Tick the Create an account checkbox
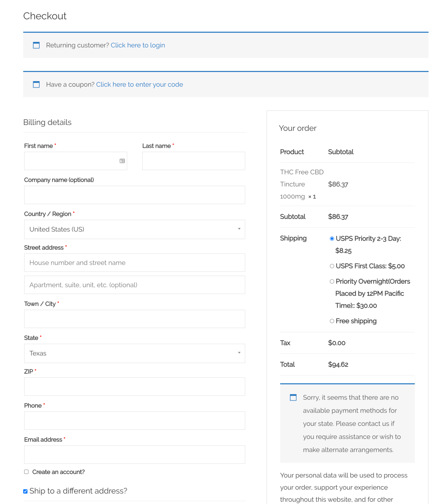Image resolution: width=441 pixels, height=504 pixels. click(x=26, y=472)
